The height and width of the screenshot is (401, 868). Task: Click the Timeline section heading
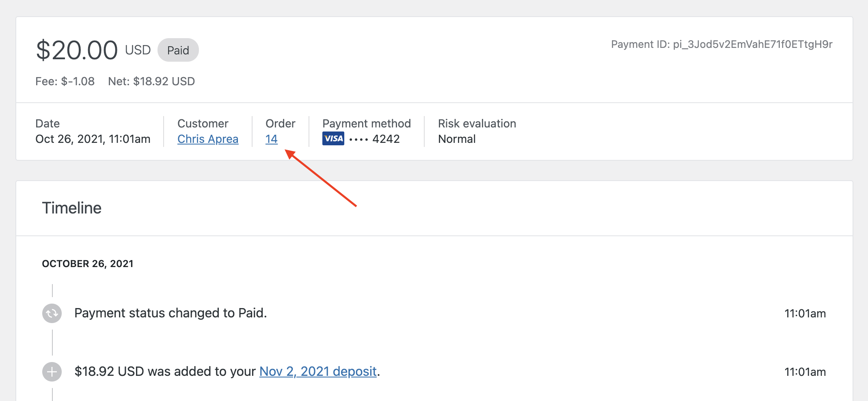72,208
